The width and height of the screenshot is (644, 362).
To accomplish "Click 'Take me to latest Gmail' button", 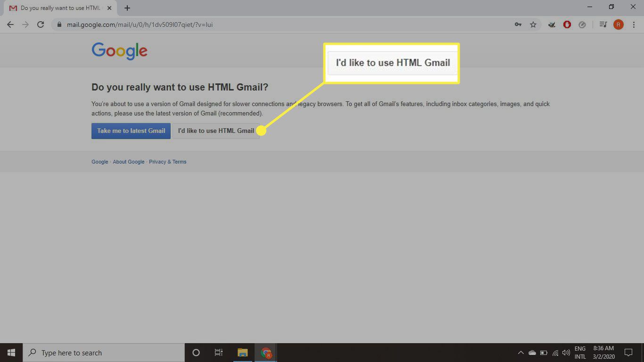I will [131, 131].
